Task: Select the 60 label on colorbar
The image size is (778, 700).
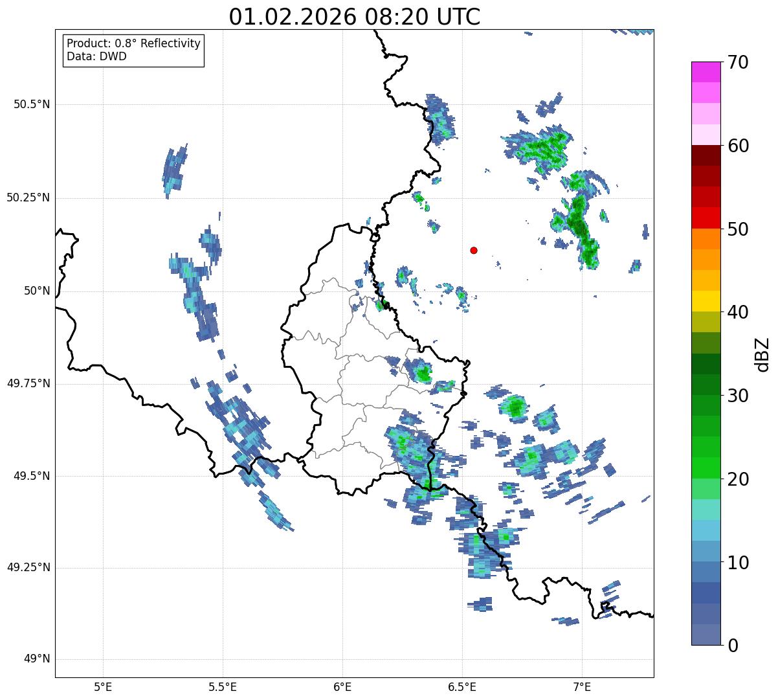Action: pyautogui.click(x=738, y=146)
